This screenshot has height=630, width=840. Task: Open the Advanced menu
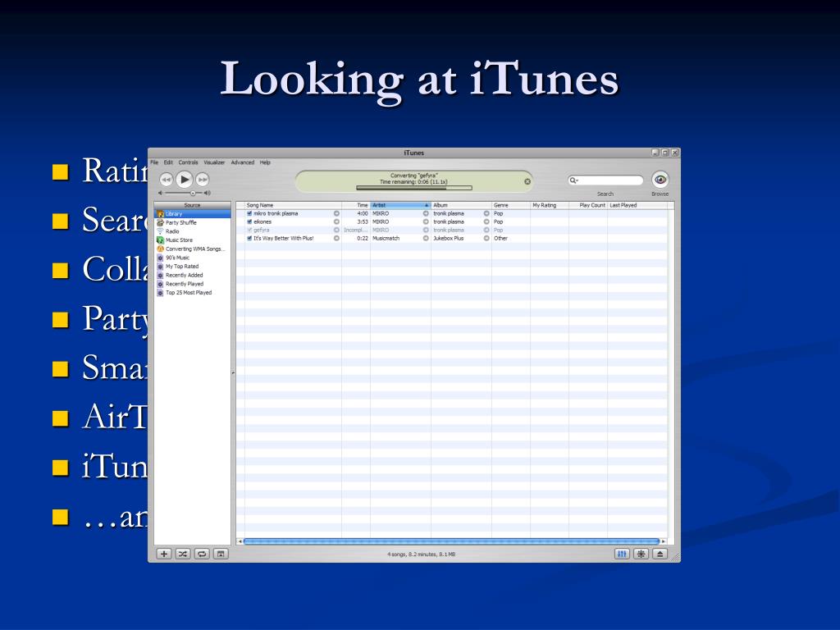pos(243,162)
